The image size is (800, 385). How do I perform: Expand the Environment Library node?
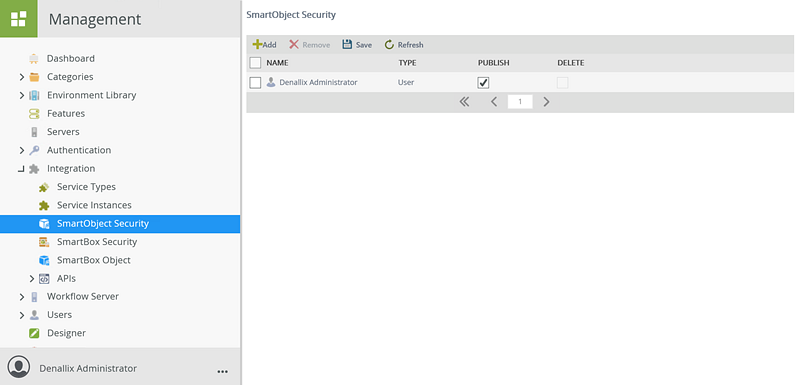point(21,95)
